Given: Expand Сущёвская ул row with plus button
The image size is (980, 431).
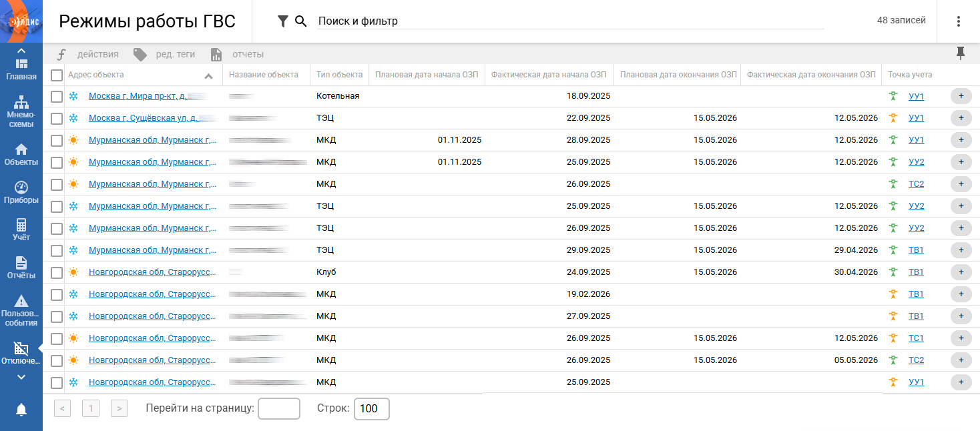Looking at the screenshot, I should point(961,118).
